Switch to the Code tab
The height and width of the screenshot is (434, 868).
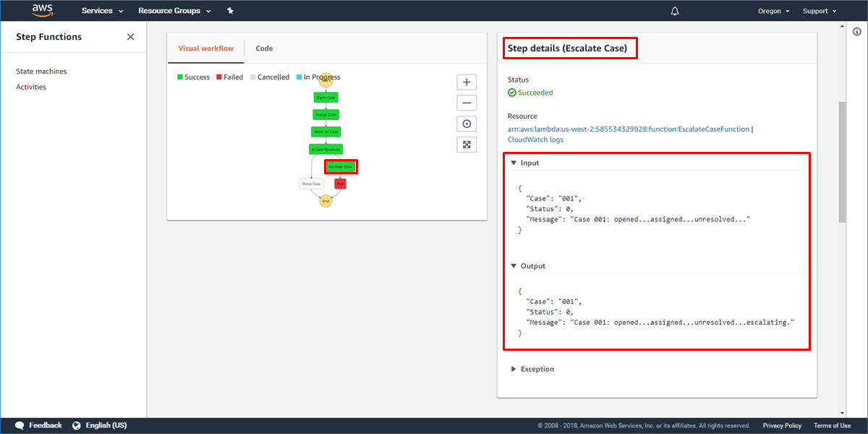point(263,48)
